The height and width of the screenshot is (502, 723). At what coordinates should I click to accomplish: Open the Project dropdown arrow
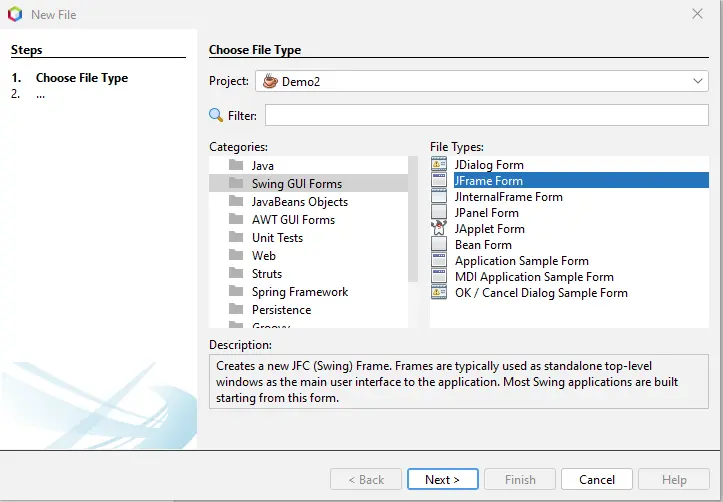click(x=698, y=81)
